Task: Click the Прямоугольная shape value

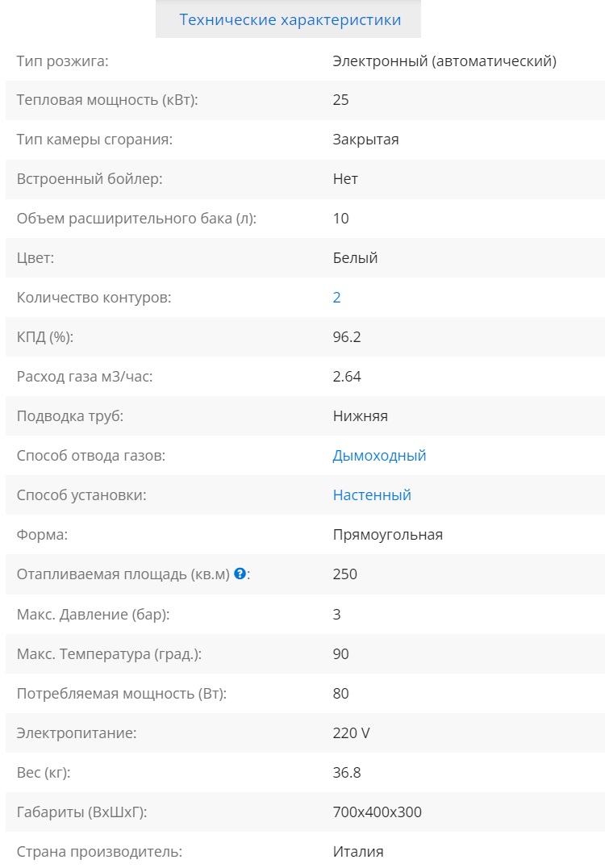Action: tap(387, 535)
